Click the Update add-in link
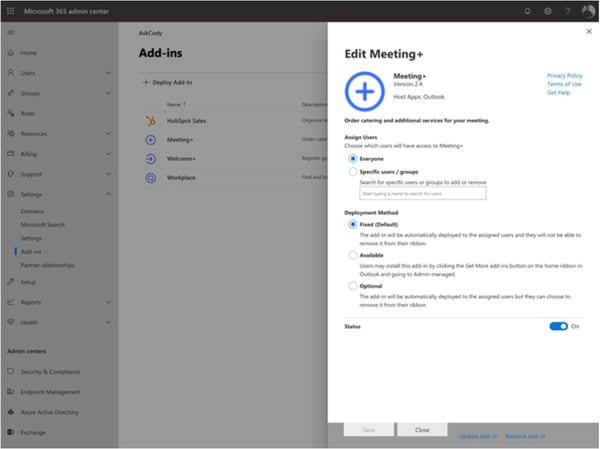The width and height of the screenshot is (600, 449). pyautogui.click(x=478, y=436)
